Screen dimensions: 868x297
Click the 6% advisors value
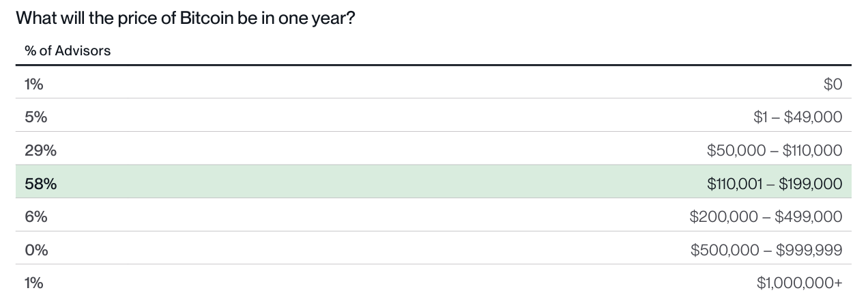(35, 216)
